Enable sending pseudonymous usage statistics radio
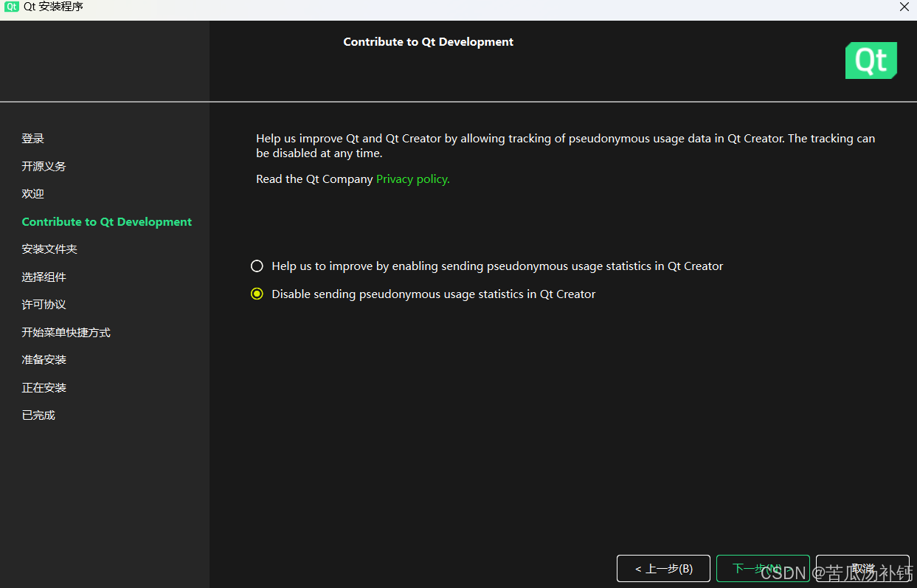Viewport: 917px width, 588px height. pos(257,266)
